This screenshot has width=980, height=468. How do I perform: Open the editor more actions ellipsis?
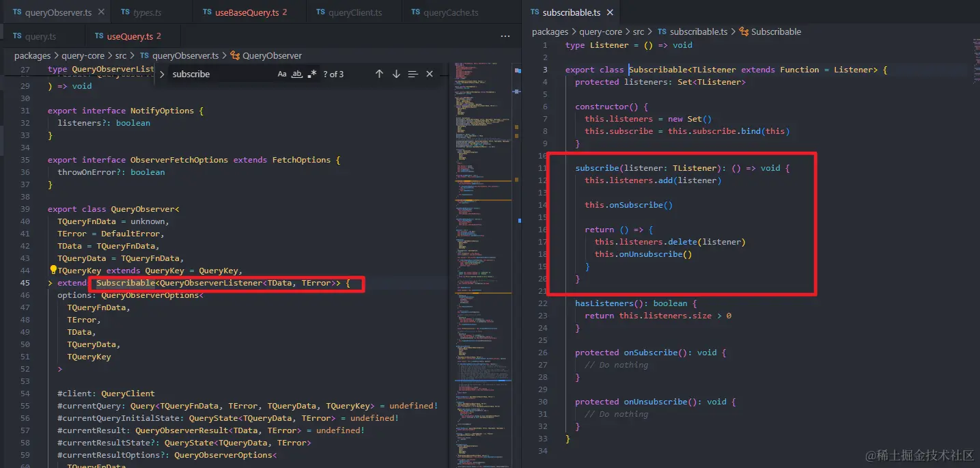tap(505, 36)
